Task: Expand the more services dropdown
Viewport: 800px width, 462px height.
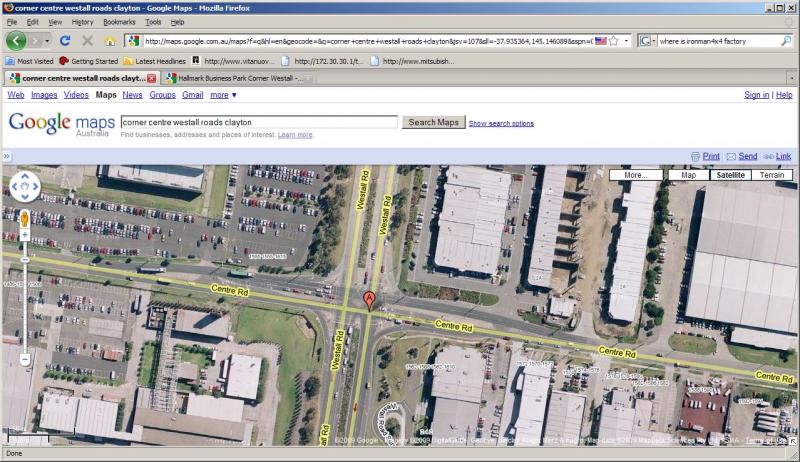Action: tap(223, 95)
